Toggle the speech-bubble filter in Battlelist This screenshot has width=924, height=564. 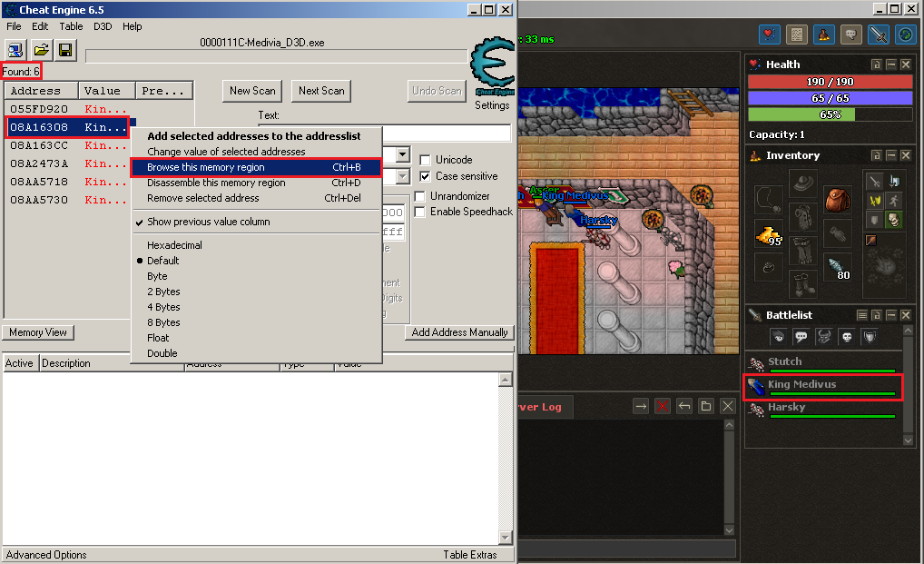click(801, 337)
